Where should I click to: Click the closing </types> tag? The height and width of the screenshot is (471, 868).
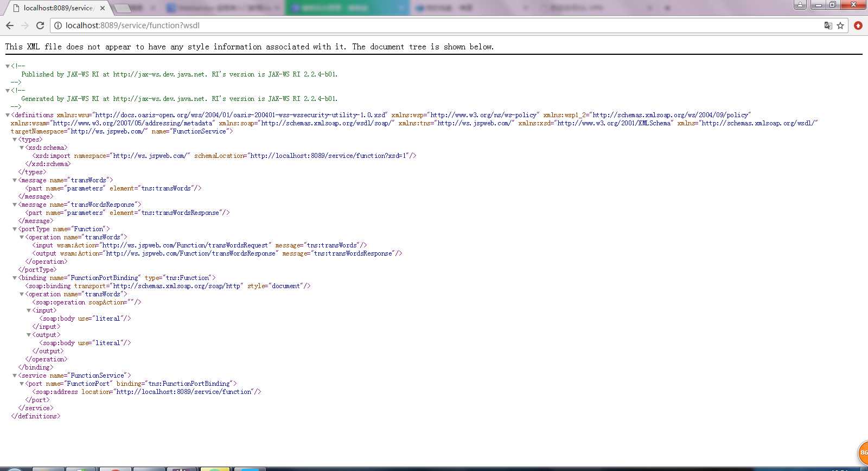(33, 172)
